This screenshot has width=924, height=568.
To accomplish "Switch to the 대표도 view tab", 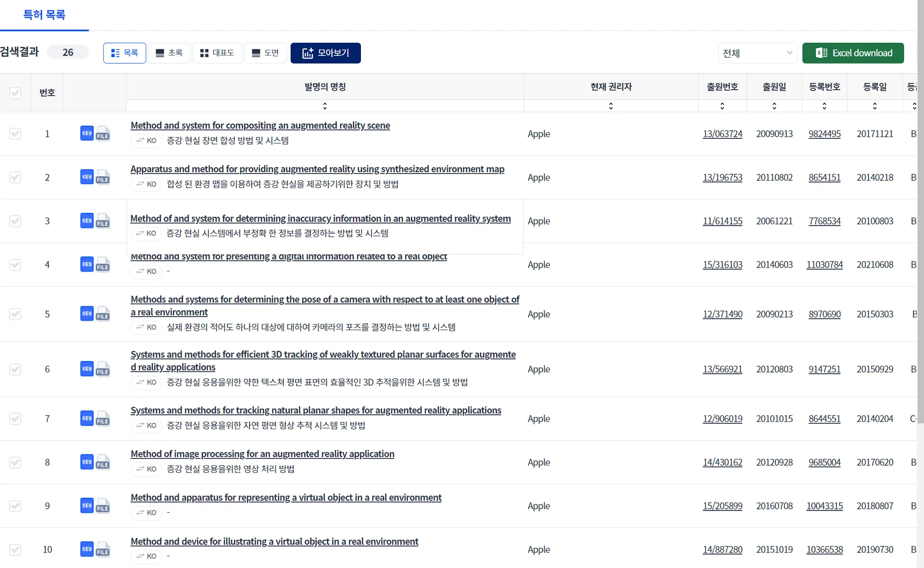I will (x=217, y=53).
